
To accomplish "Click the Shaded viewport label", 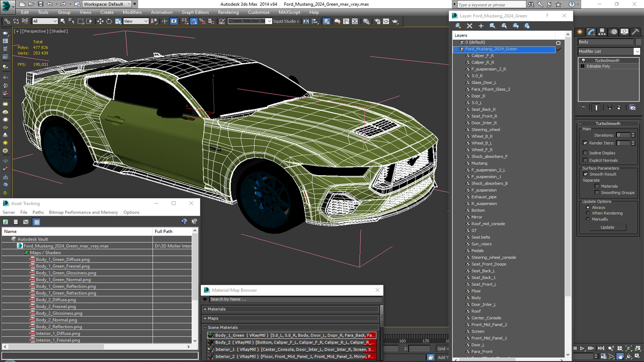I will coord(59,31).
